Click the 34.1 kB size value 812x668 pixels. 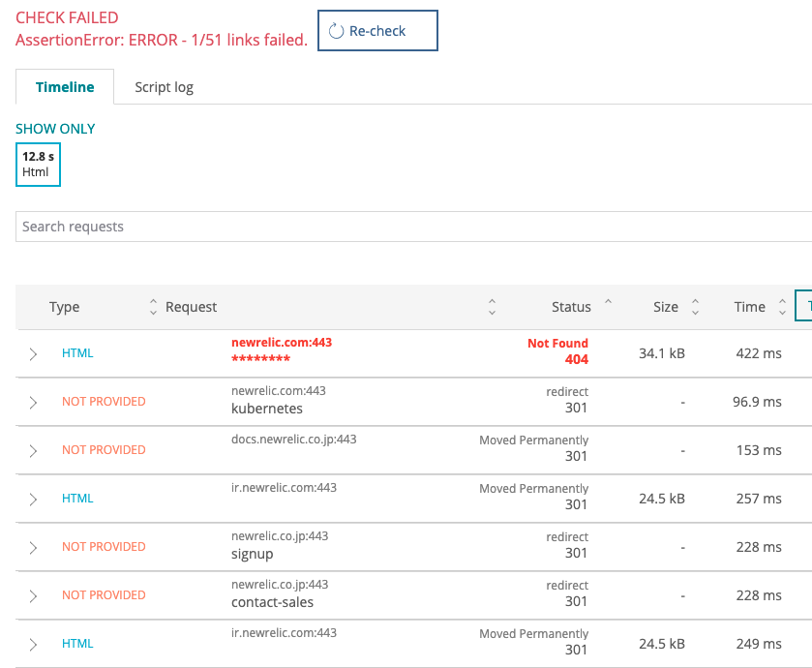[x=662, y=353]
